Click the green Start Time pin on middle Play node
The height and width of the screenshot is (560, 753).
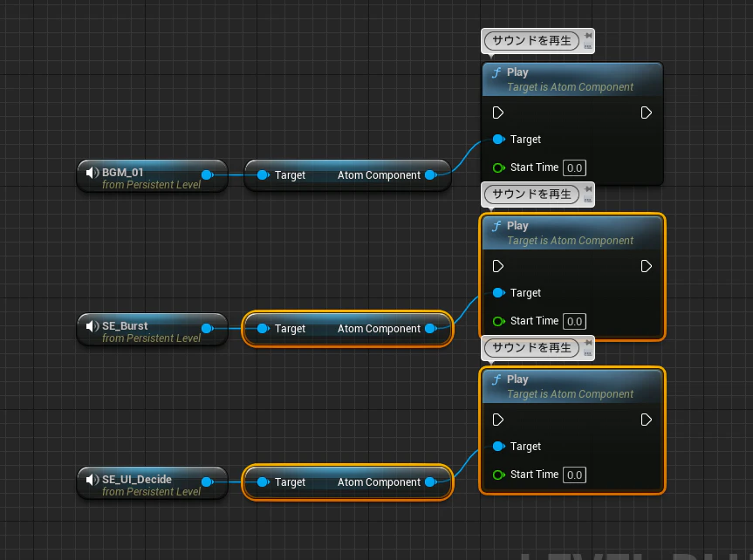tap(499, 321)
